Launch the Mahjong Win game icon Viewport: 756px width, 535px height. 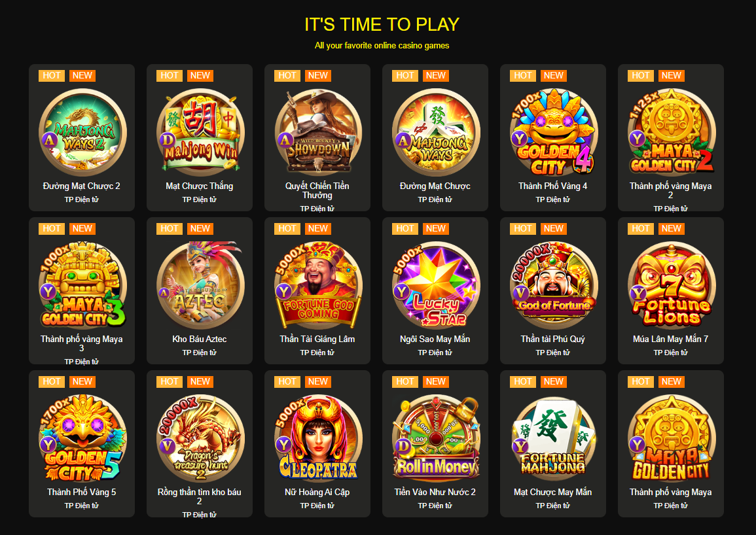click(200, 132)
